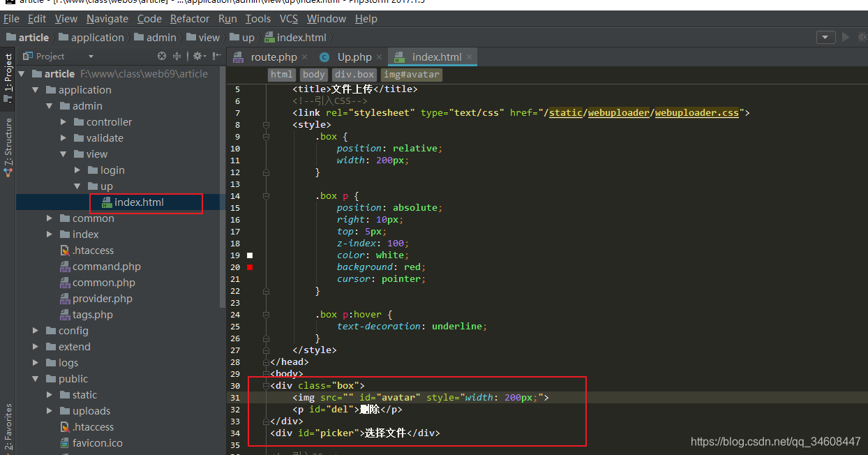Click the red color swatch at line 20
868x455 pixels.
click(250, 267)
